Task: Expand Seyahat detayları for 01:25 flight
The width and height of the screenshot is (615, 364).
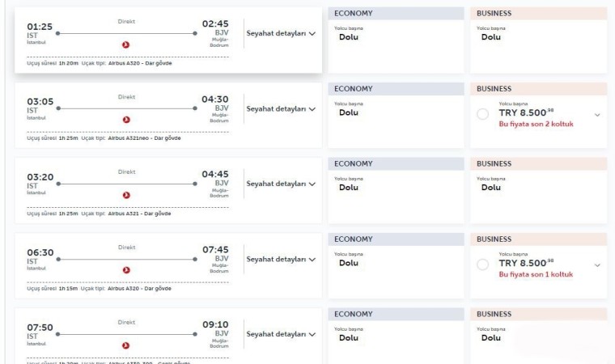Action: tap(280, 34)
